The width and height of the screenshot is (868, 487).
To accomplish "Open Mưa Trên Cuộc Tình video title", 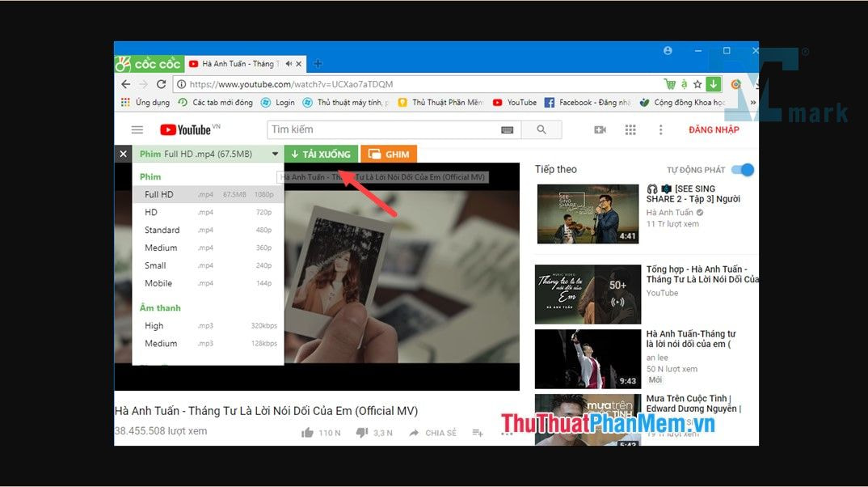I will pyautogui.click(x=693, y=404).
